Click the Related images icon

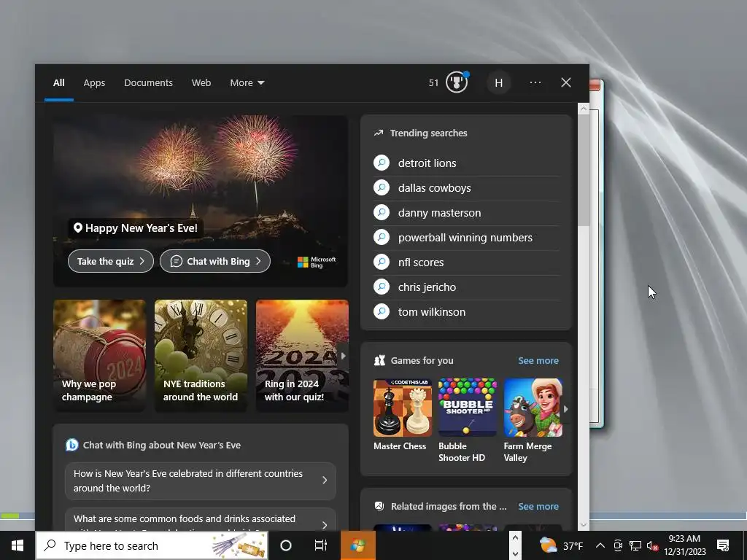[x=379, y=506]
